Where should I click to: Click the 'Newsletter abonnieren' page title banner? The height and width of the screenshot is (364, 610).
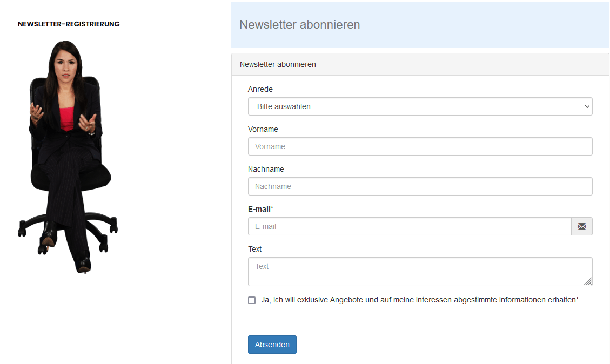point(299,25)
